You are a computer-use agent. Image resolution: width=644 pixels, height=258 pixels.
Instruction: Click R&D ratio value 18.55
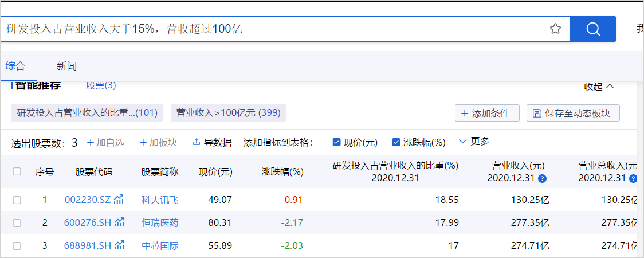(447, 200)
